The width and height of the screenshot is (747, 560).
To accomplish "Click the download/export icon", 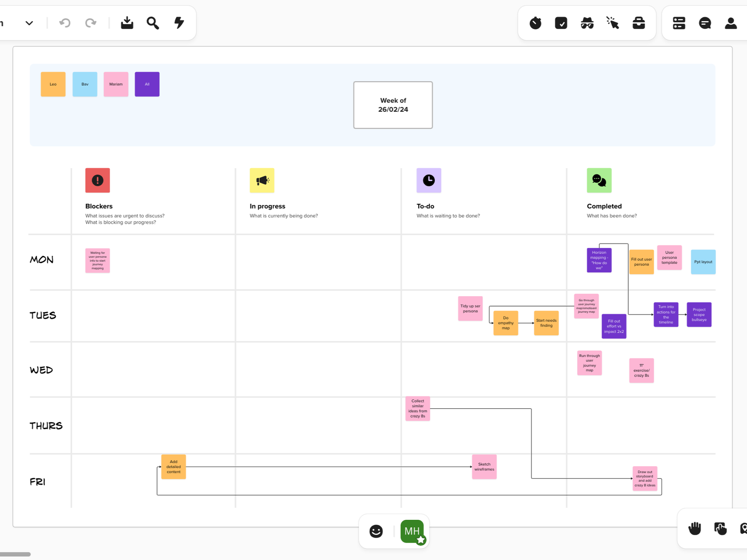I will [x=127, y=23].
